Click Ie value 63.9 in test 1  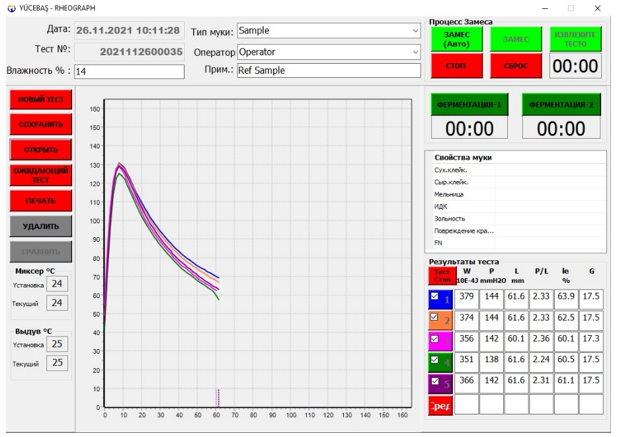tap(566, 299)
